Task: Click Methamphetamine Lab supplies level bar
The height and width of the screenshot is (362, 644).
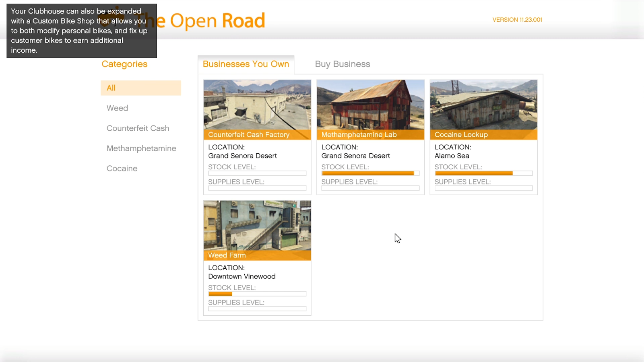Action: [370, 188]
